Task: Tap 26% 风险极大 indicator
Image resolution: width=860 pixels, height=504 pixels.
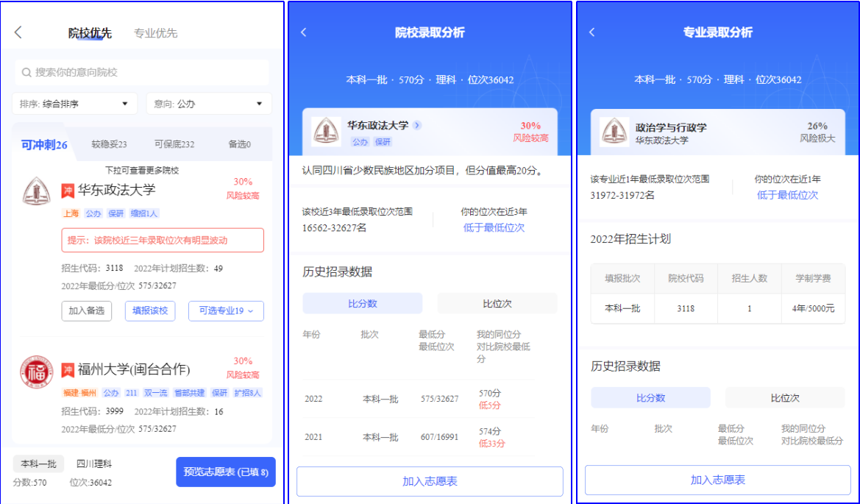Action: click(817, 132)
